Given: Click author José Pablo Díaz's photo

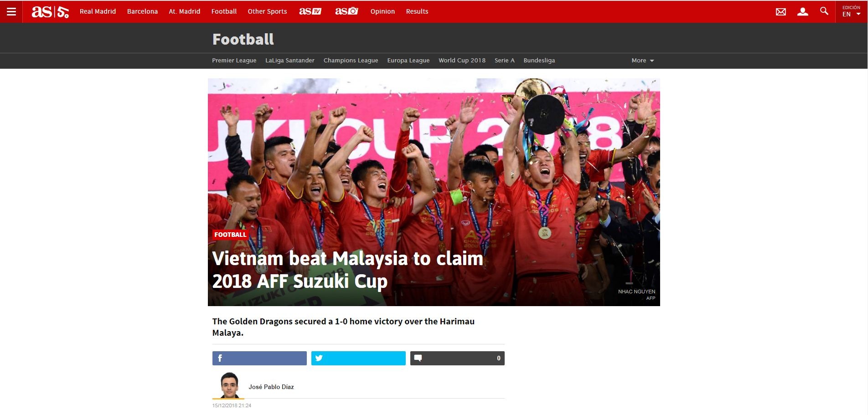Looking at the screenshot, I should pos(229,385).
